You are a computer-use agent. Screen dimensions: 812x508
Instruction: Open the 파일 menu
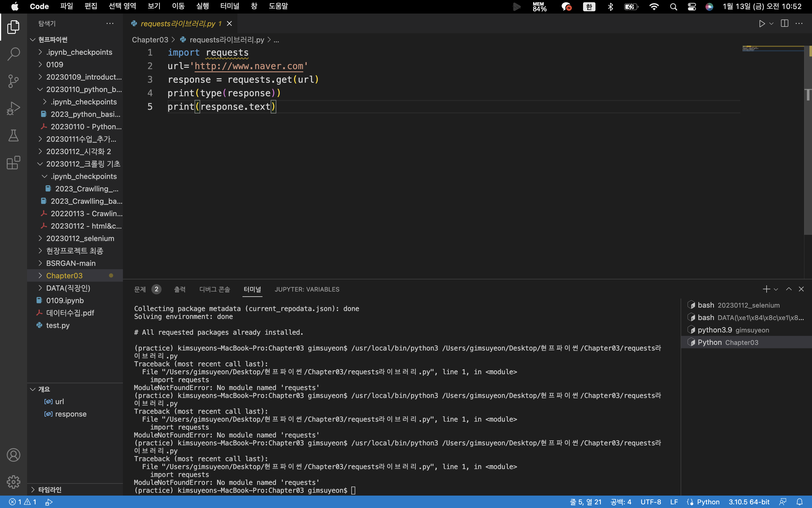[67, 6]
